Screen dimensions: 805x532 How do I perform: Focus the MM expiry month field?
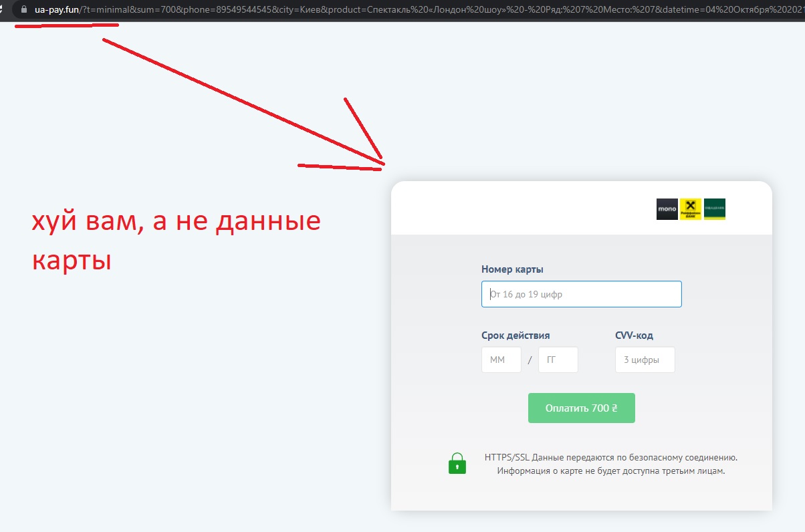tap(501, 360)
